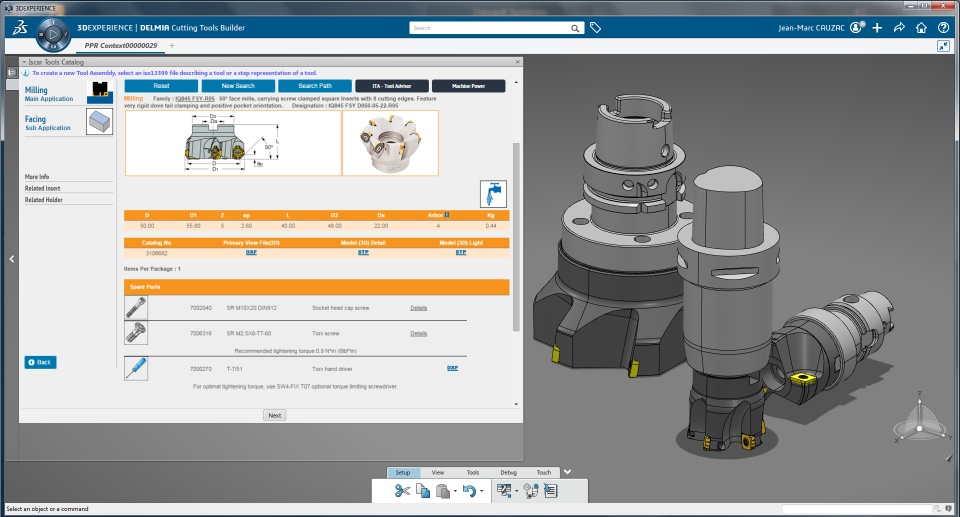The image size is (960, 517).
Task: Go to home via house icon
Action: [921, 28]
